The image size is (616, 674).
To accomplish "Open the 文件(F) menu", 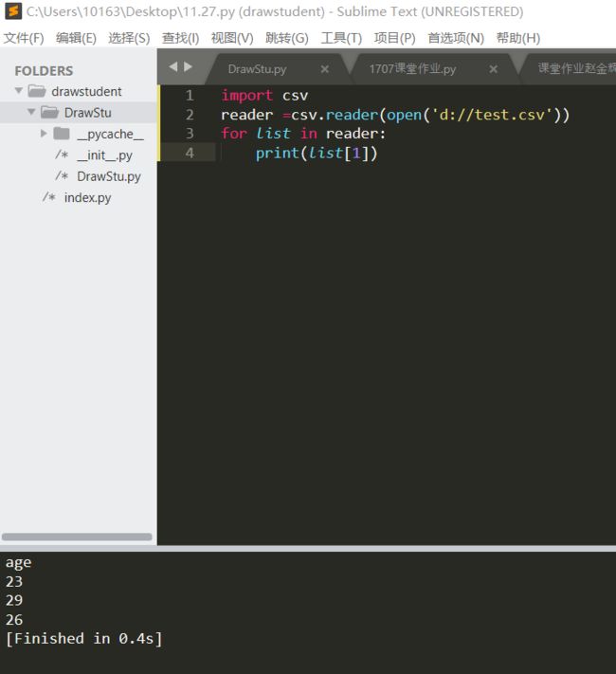I will pyautogui.click(x=24, y=38).
